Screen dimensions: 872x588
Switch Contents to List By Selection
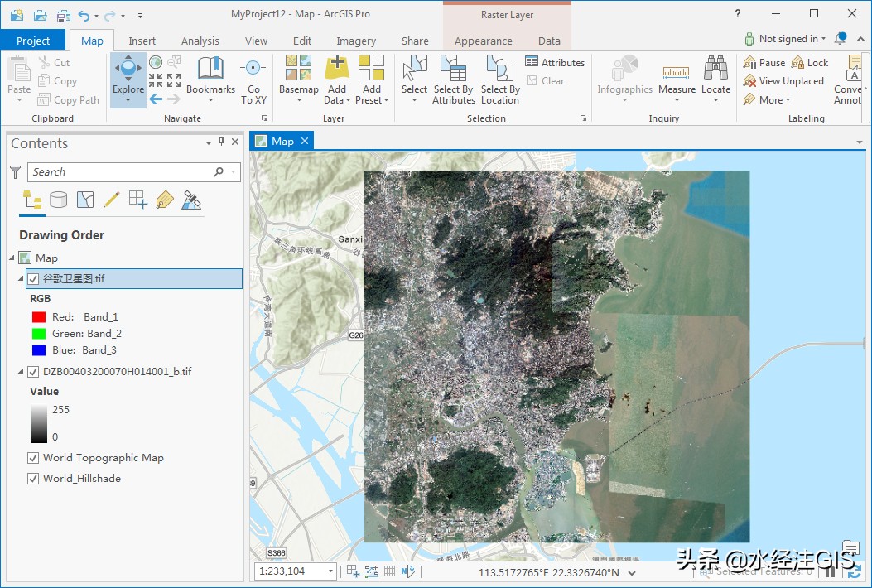[x=85, y=200]
